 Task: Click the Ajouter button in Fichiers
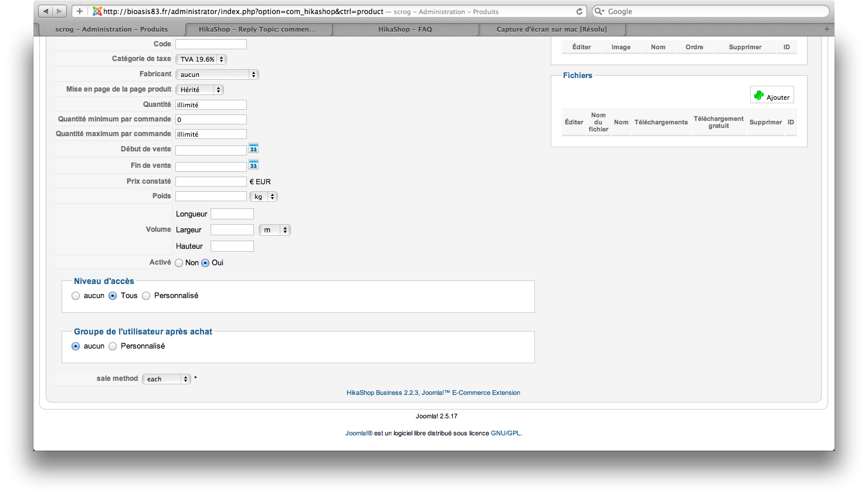(x=772, y=96)
